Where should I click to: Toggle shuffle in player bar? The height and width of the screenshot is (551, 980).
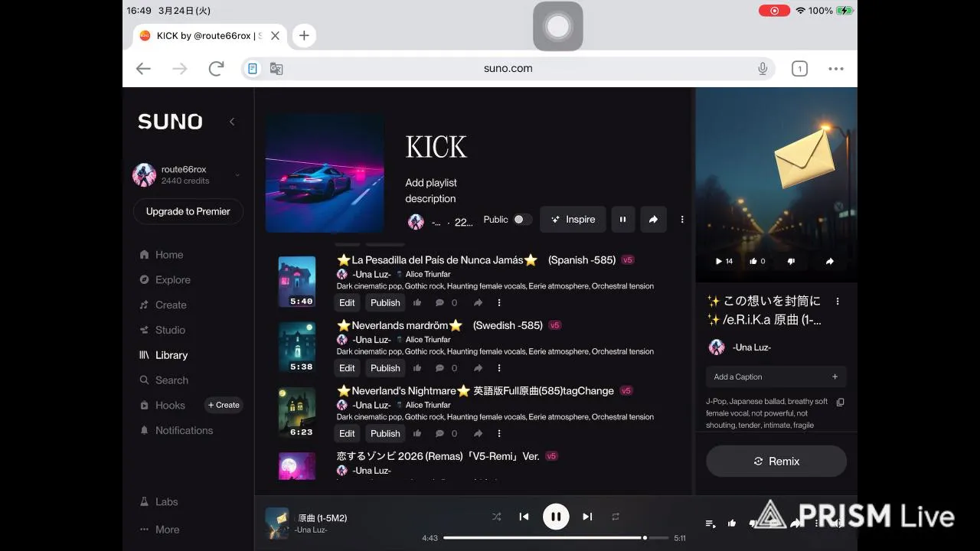[496, 517]
